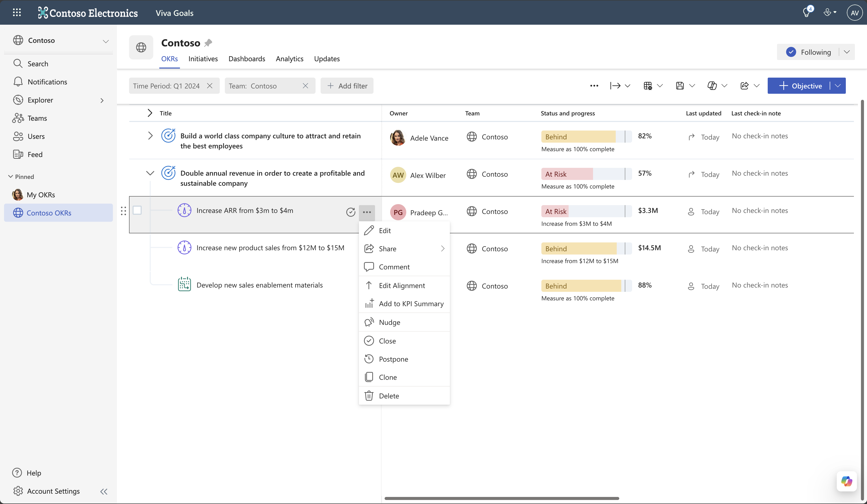Open the toolbar more options ellipsis
The width and height of the screenshot is (867, 504).
594,86
